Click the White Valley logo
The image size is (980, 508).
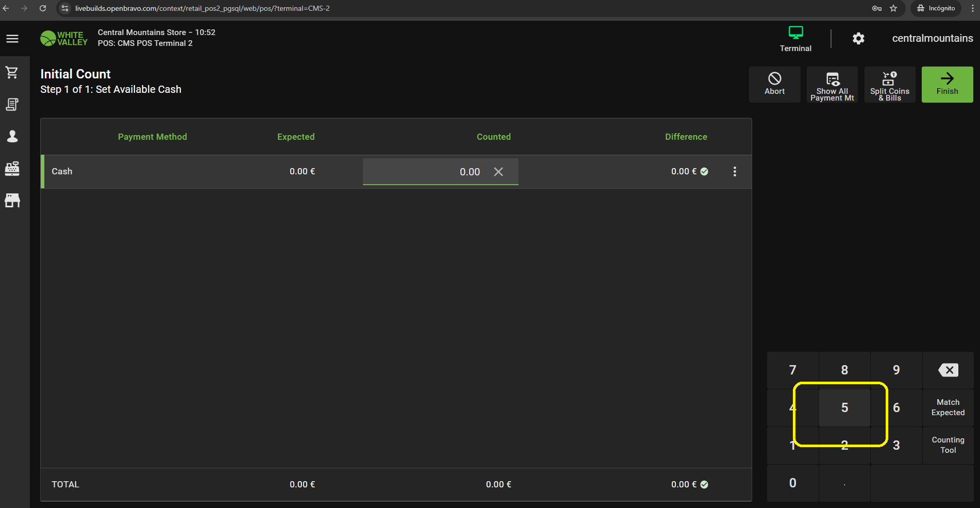(x=64, y=38)
